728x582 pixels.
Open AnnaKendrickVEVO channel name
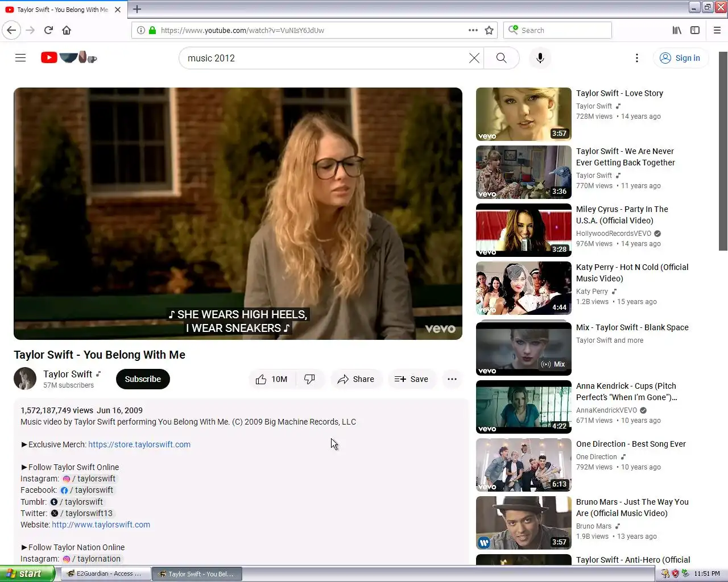[x=606, y=410]
